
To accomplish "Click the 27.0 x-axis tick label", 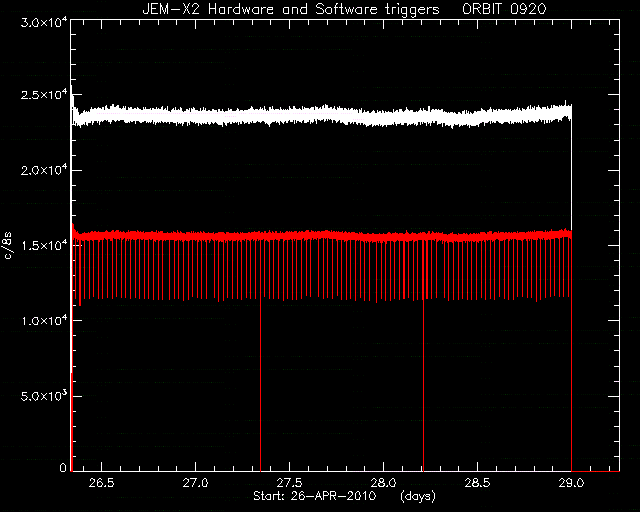I will point(195,483).
